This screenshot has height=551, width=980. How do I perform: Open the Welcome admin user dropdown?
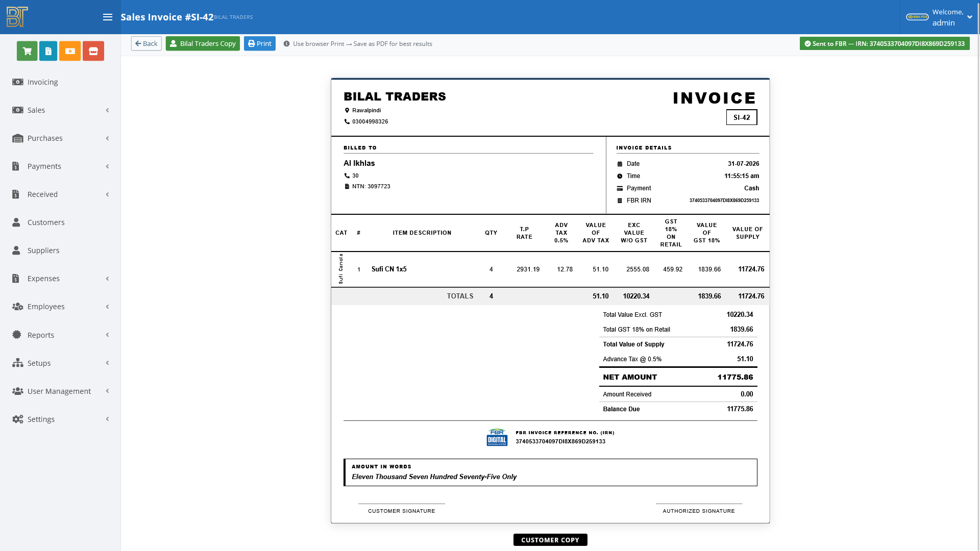[939, 17]
